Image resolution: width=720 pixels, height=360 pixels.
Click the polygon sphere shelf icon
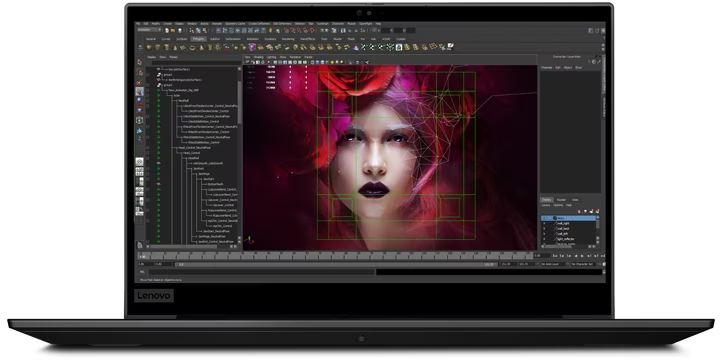coord(149,47)
